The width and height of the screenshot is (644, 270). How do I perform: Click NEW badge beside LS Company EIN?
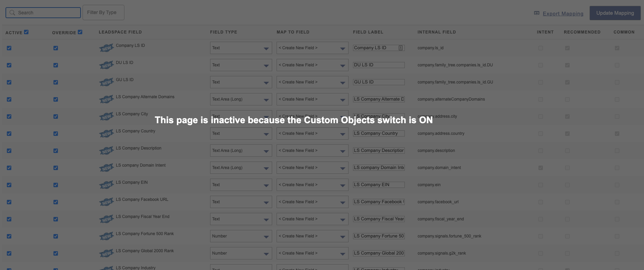(x=106, y=185)
